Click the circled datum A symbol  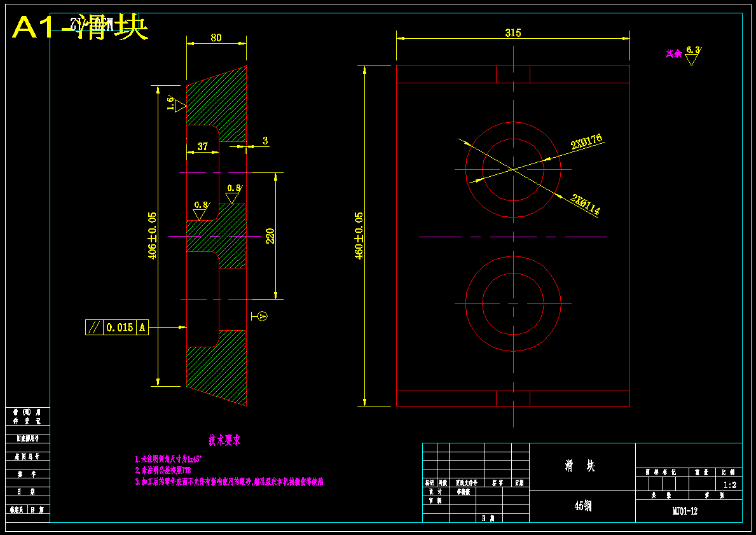click(x=263, y=316)
